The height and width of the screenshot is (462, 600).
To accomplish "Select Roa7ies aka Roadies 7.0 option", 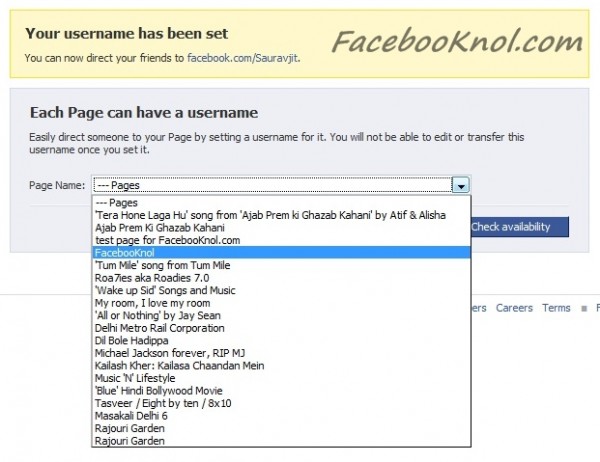I will point(281,278).
